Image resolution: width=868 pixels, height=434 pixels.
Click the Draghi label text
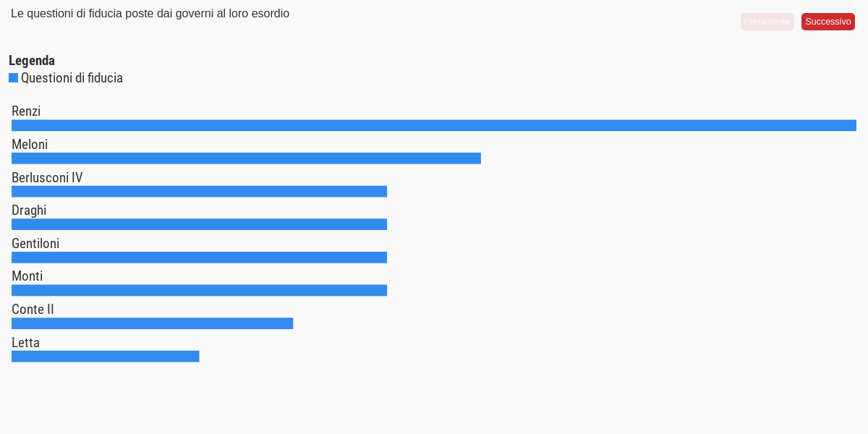pyautogui.click(x=29, y=210)
